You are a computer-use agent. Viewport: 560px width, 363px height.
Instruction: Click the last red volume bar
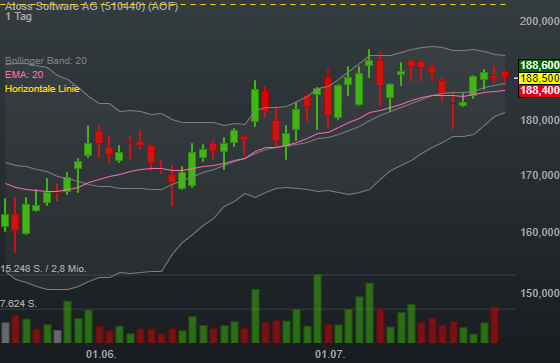point(494,325)
